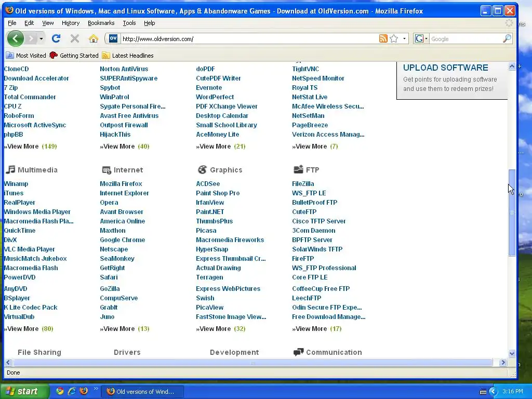Click the OV site favicon in address bar
This screenshot has height=399, width=532.
tap(113, 38)
